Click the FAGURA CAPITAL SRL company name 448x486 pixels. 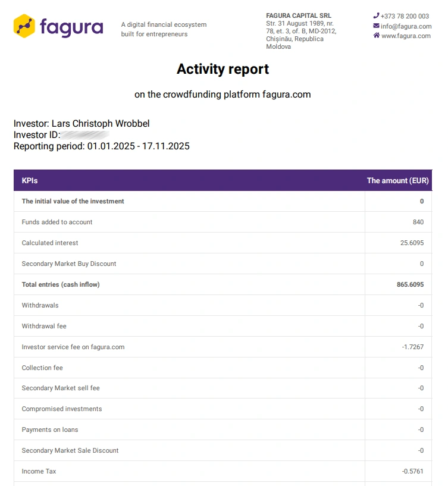point(299,15)
